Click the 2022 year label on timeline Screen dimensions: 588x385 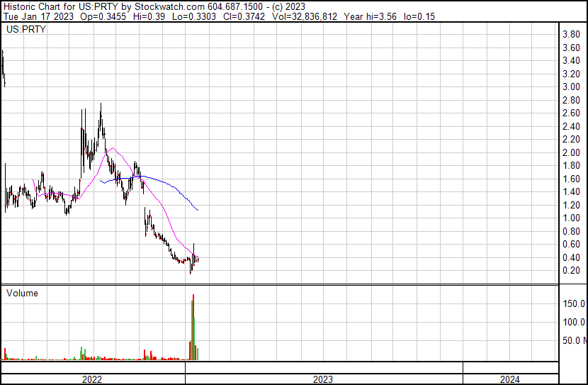click(x=92, y=379)
